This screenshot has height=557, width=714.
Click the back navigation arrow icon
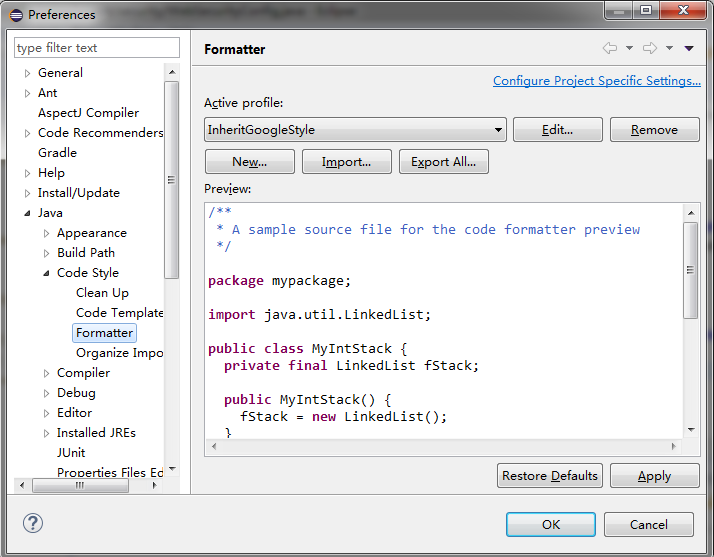[x=609, y=48]
